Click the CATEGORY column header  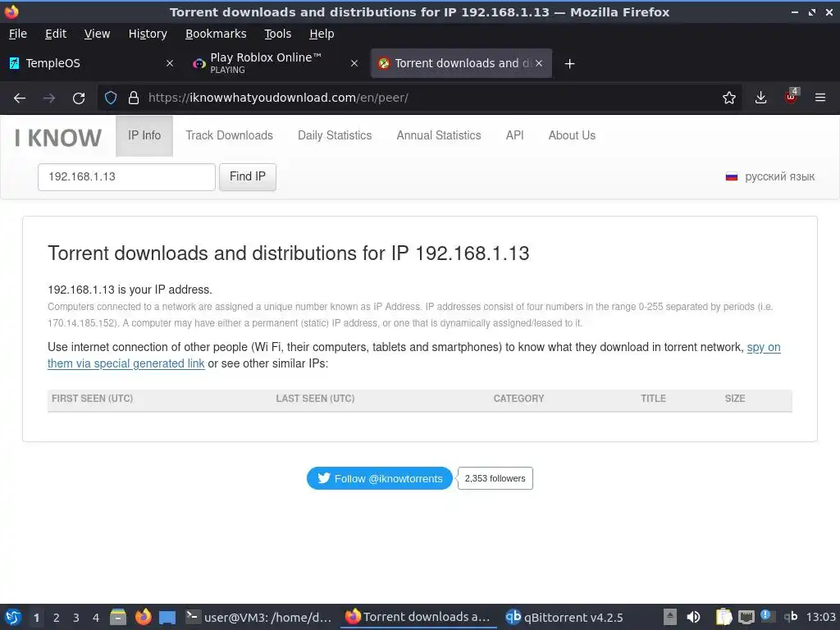click(518, 399)
